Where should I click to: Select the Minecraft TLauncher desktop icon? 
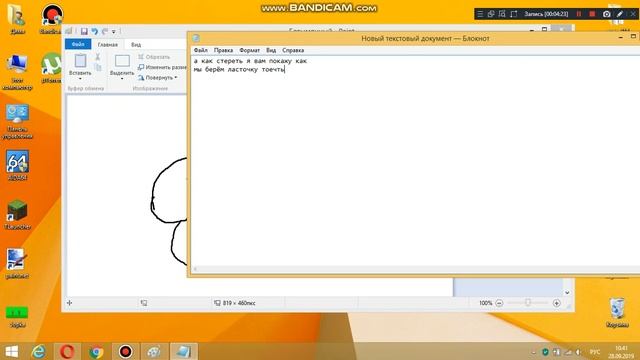click(x=17, y=214)
